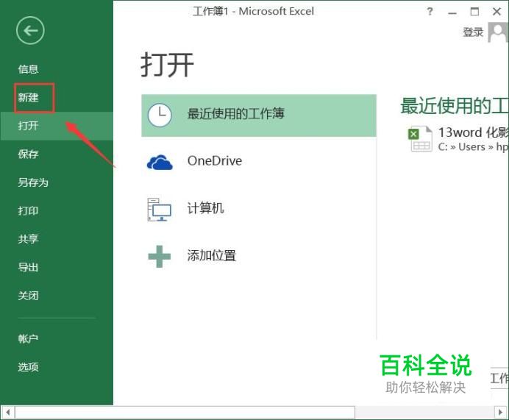Click the 计算机 computer icon
Image resolution: width=509 pixels, height=420 pixels.
(159, 210)
